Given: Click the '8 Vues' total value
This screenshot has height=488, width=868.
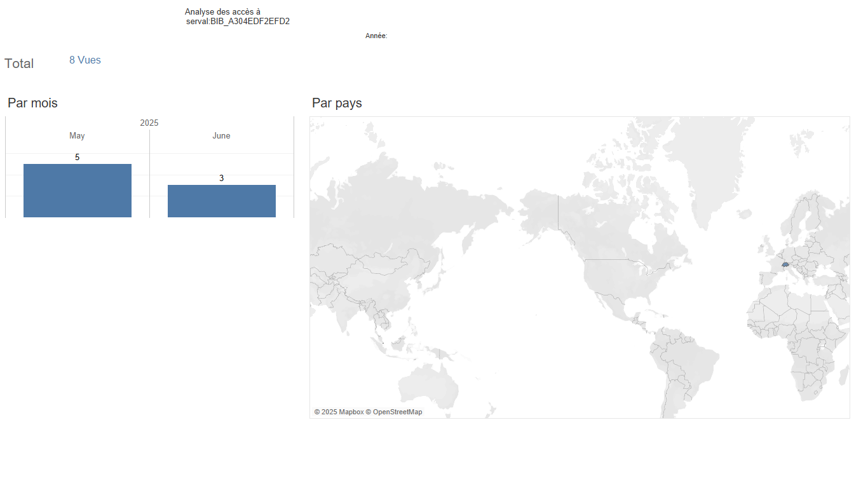Looking at the screenshot, I should click(85, 60).
